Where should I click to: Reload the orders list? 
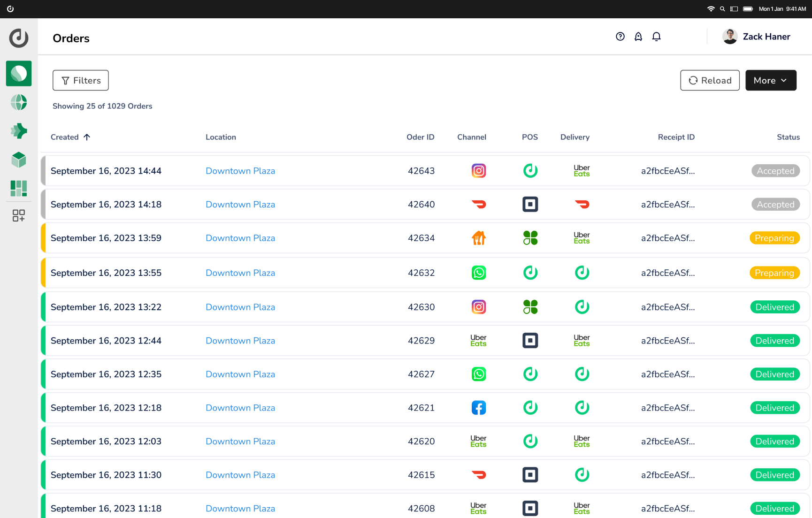point(710,80)
